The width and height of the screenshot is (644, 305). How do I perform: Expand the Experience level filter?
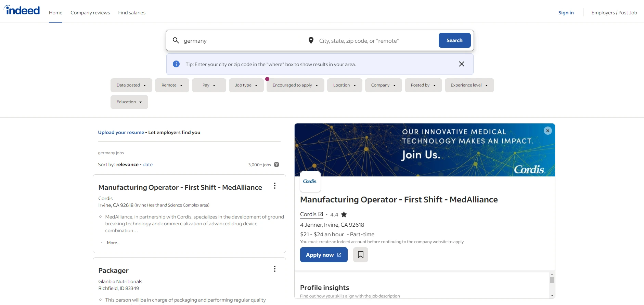pyautogui.click(x=469, y=85)
